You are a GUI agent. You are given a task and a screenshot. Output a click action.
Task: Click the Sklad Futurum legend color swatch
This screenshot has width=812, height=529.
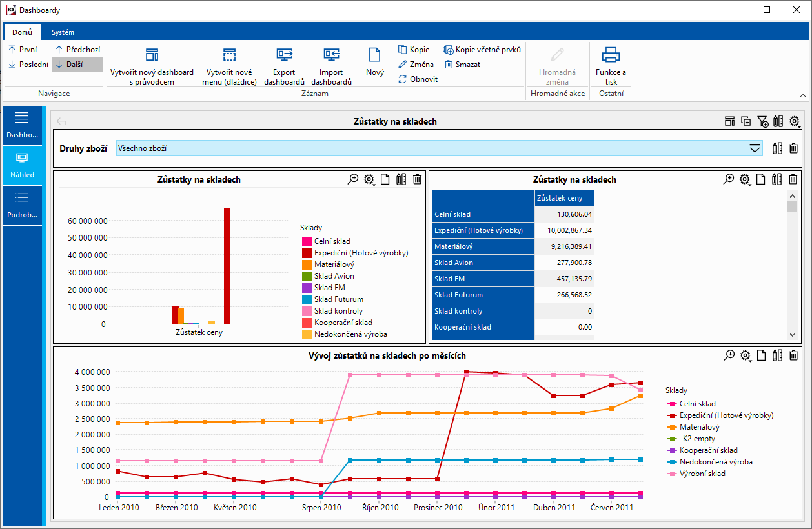pyautogui.click(x=307, y=299)
